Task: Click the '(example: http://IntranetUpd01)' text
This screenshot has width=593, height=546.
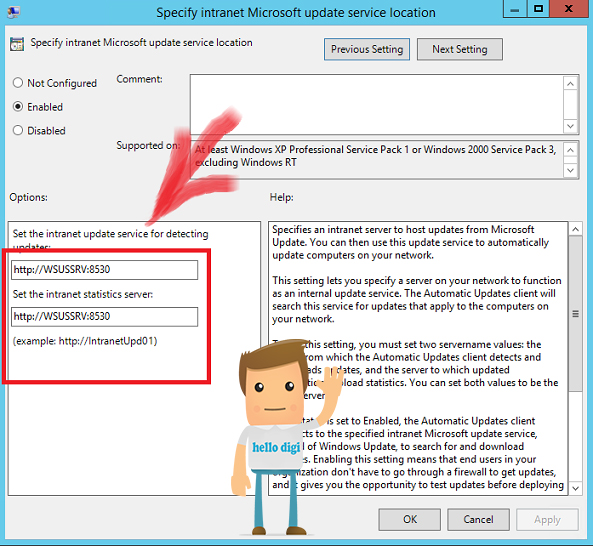Action: coord(85,341)
